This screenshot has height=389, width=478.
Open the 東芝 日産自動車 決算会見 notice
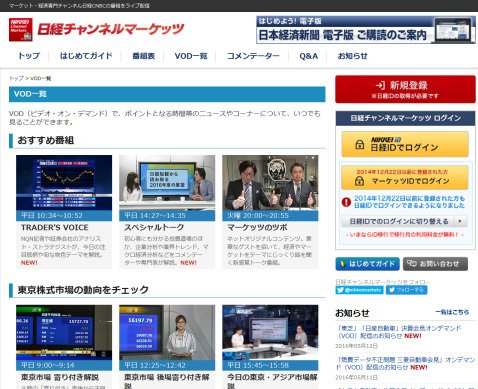[x=399, y=332]
